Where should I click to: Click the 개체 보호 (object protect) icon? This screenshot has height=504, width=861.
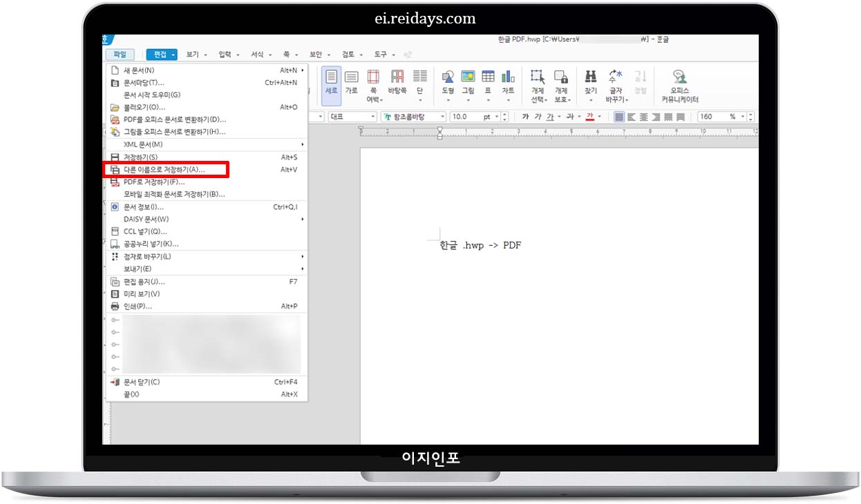561,81
